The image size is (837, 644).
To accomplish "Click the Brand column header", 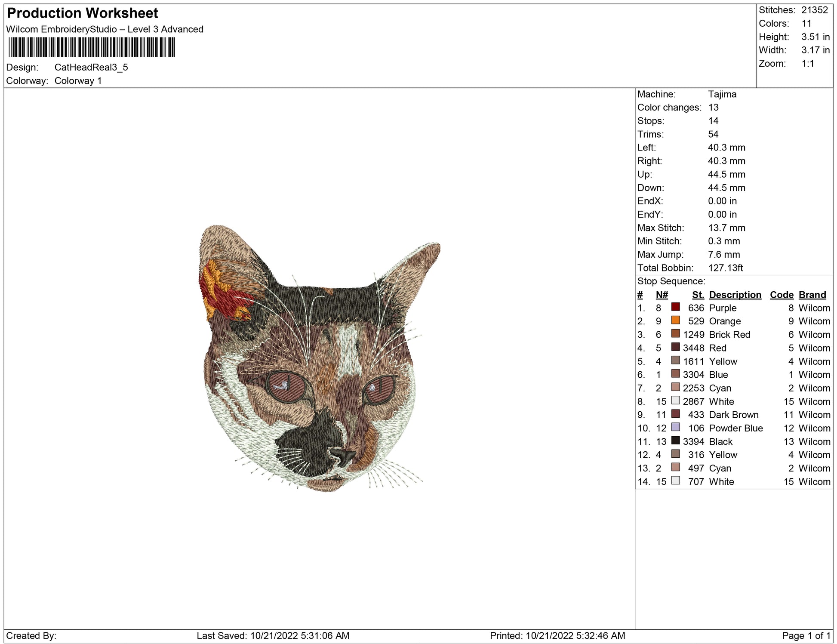I will pyautogui.click(x=812, y=295).
